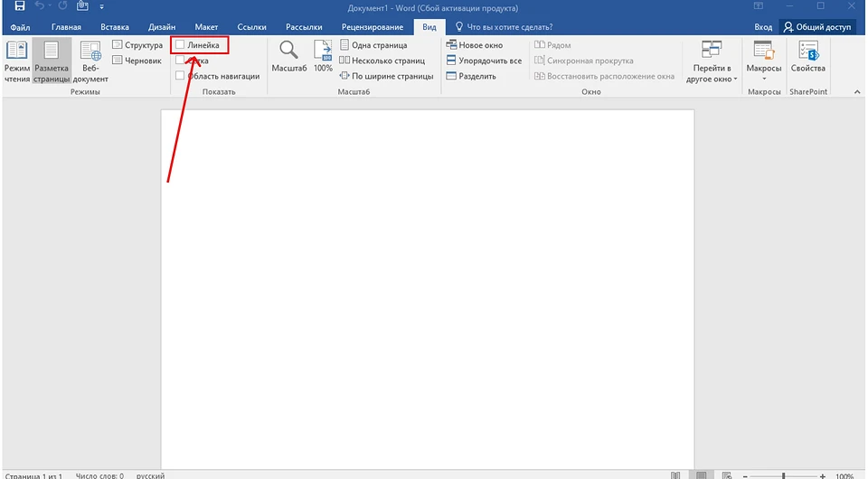
Task: Click Split window (Разделить)
Action: (x=453, y=76)
